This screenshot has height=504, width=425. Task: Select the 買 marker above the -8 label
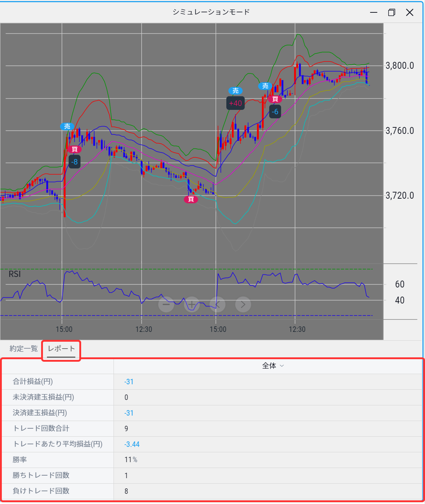click(74, 149)
